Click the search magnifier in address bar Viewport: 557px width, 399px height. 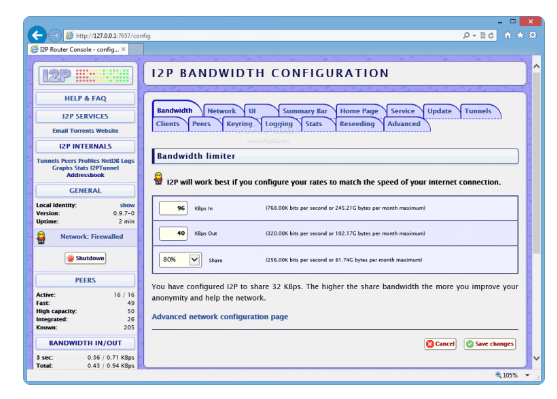point(466,36)
